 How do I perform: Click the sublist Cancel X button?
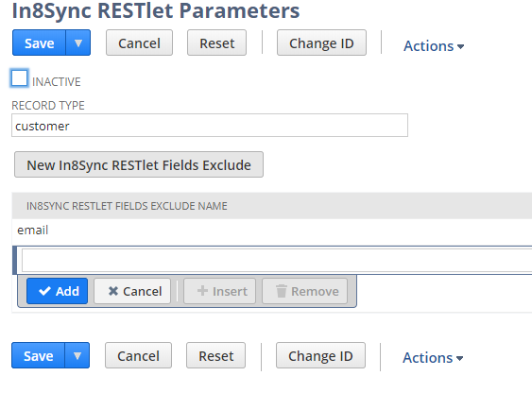tap(132, 291)
